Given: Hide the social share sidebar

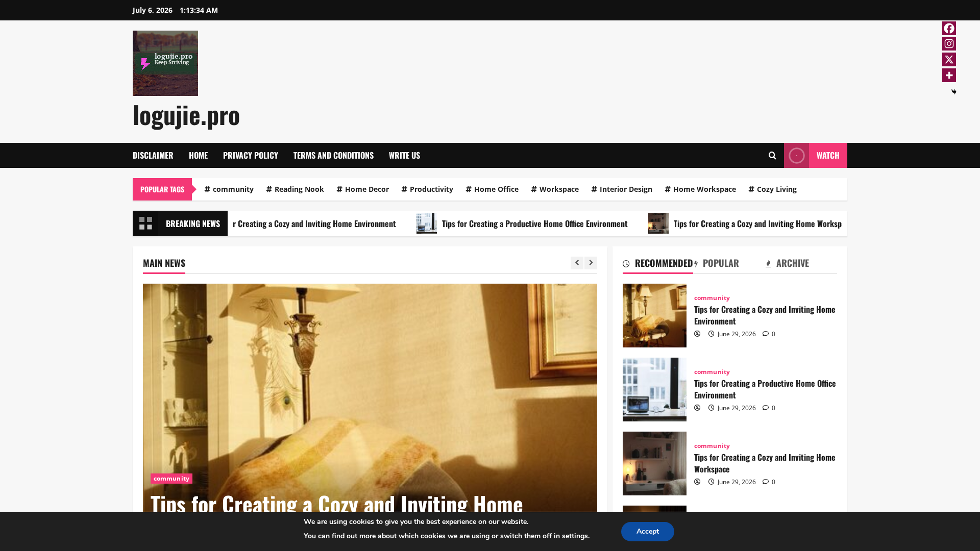Looking at the screenshot, I should [x=953, y=92].
